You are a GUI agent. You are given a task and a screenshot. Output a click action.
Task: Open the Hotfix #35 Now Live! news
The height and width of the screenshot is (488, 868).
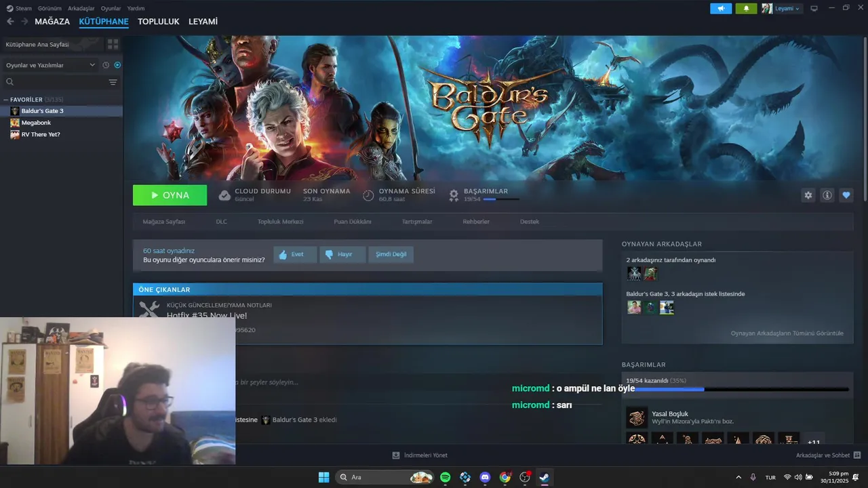click(x=207, y=316)
